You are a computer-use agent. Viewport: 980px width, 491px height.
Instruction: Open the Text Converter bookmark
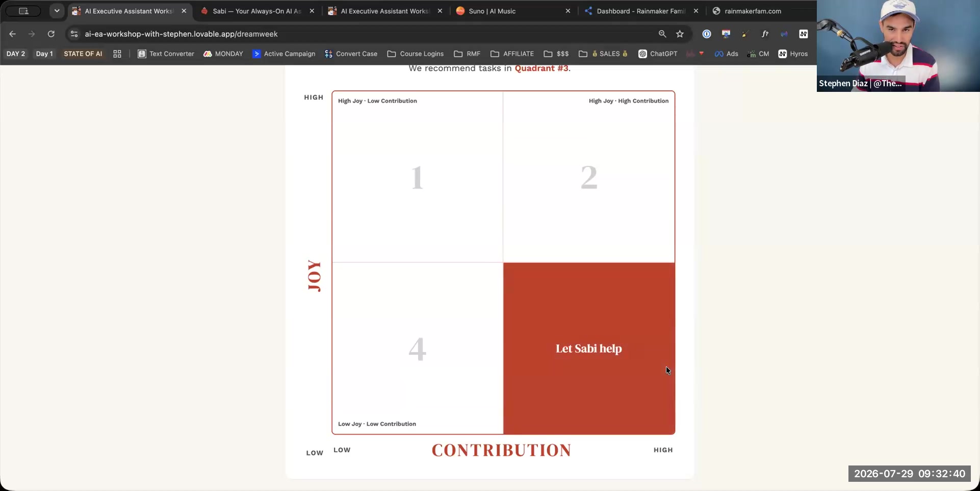pyautogui.click(x=166, y=54)
